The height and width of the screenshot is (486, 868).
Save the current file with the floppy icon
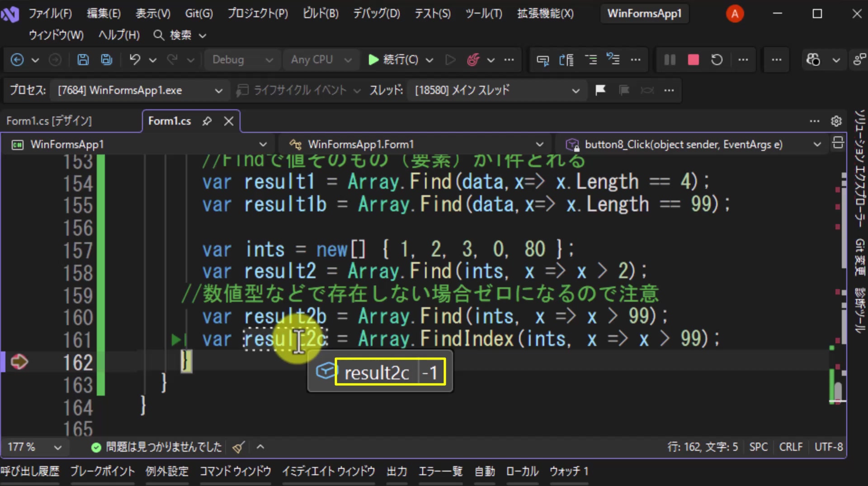click(83, 60)
